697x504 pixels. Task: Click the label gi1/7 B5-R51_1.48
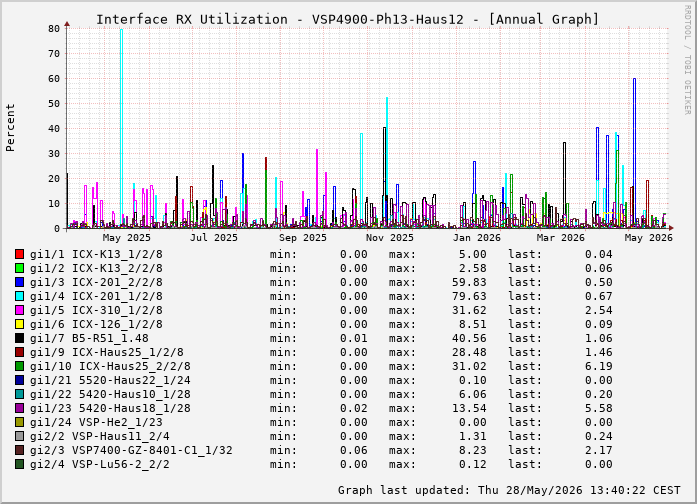tap(89, 338)
